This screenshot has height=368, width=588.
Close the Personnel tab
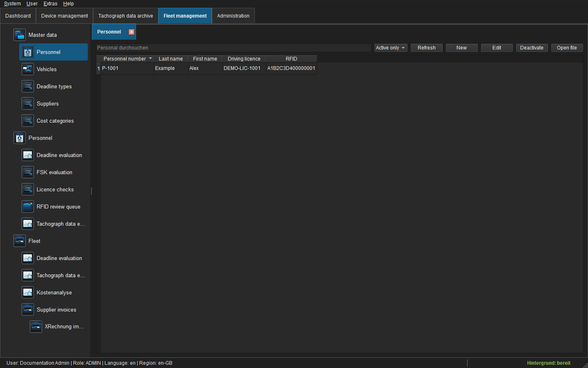[131, 32]
